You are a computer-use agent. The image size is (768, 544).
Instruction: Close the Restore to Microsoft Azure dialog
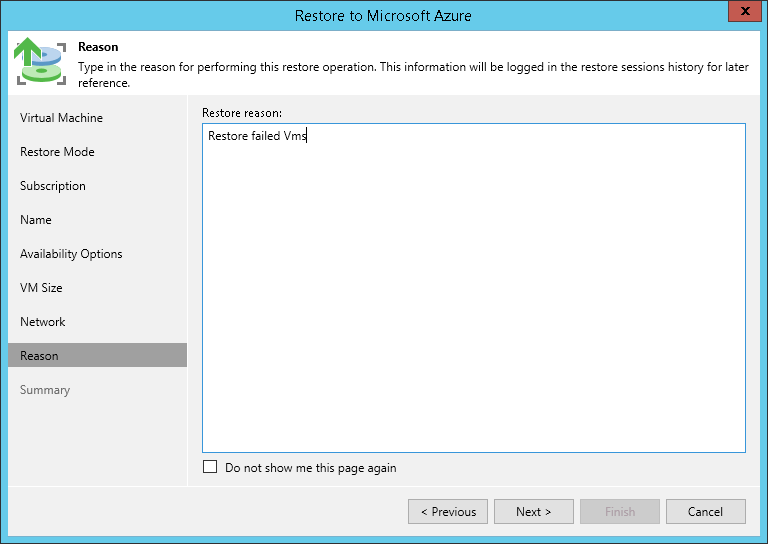(745, 11)
